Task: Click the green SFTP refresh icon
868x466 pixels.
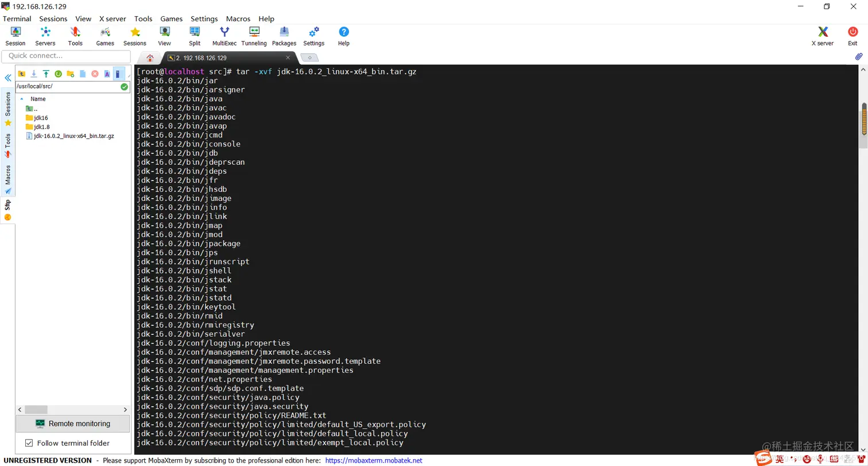Action: click(58, 74)
